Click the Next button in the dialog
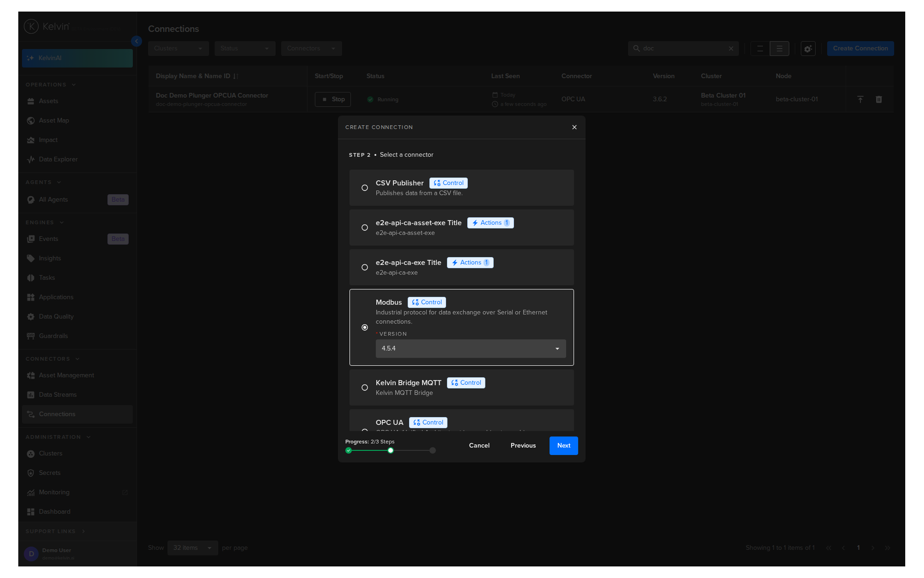The image size is (924, 578). click(x=564, y=446)
